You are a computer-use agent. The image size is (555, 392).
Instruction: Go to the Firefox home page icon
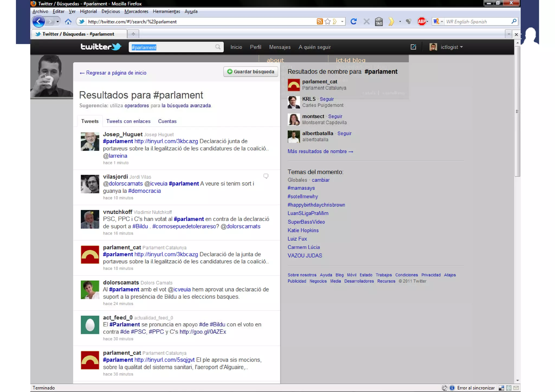pyautogui.click(x=68, y=22)
